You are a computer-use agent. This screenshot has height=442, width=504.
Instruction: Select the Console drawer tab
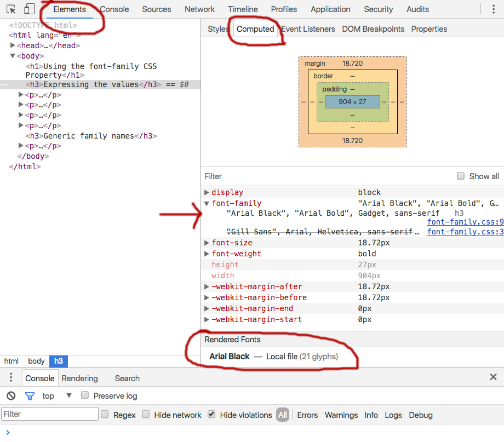pos(40,378)
